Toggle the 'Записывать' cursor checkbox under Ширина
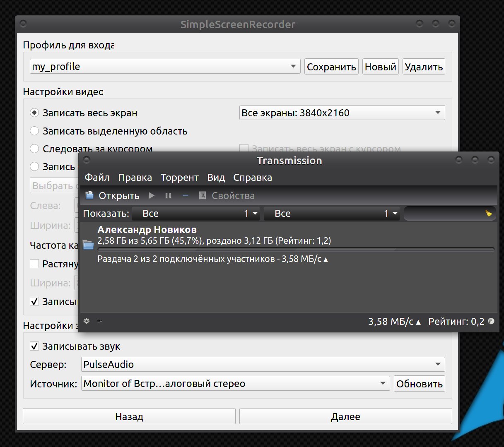 pyautogui.click(x=35, y=301)
